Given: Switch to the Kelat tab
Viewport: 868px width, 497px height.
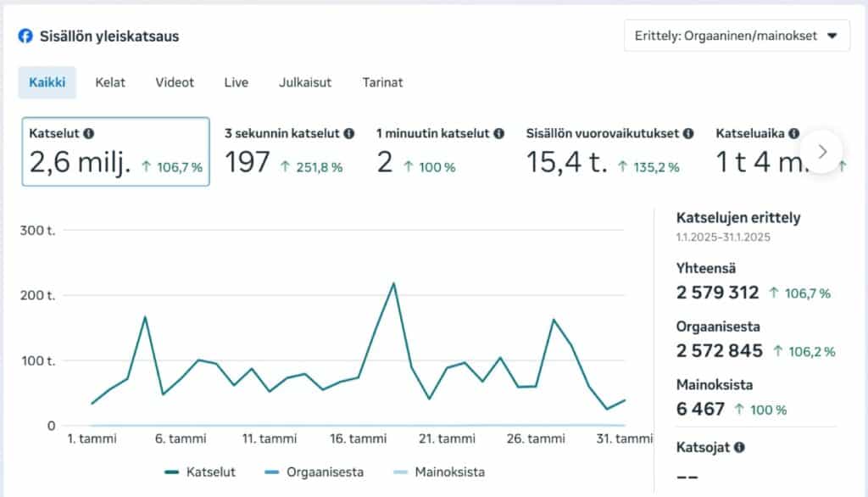Looking at the screenshot, I should (110, 82).
